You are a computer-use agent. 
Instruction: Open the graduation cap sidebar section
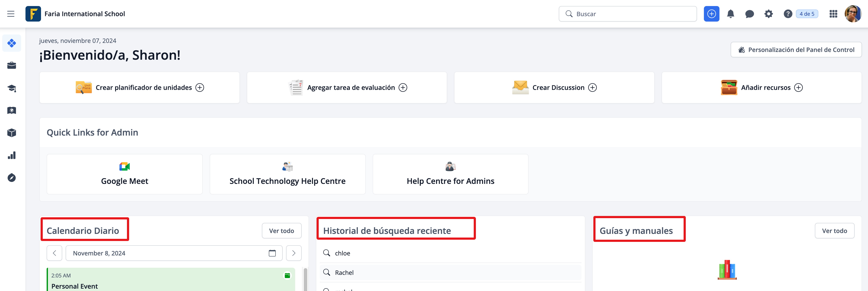(12, 88)
